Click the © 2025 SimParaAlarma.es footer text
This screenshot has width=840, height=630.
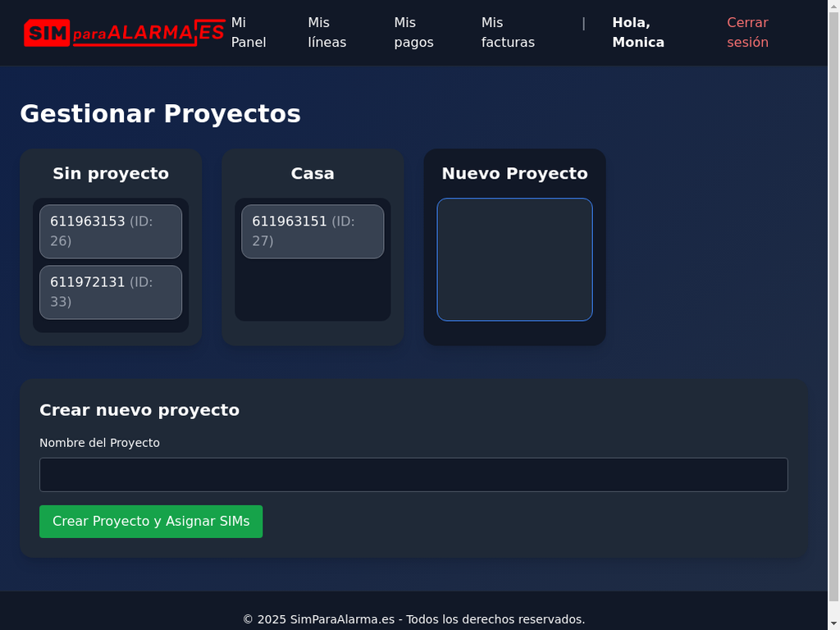coord(413,619)
